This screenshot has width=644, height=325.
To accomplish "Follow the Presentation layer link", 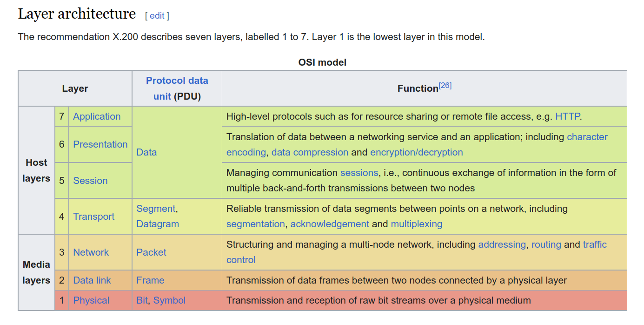I will tap(100, 144).
